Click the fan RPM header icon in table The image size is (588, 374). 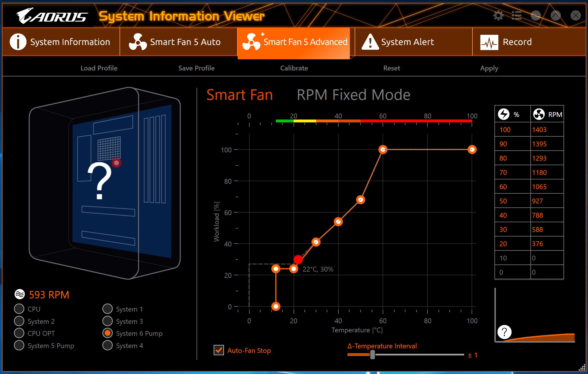pos(539,114)
